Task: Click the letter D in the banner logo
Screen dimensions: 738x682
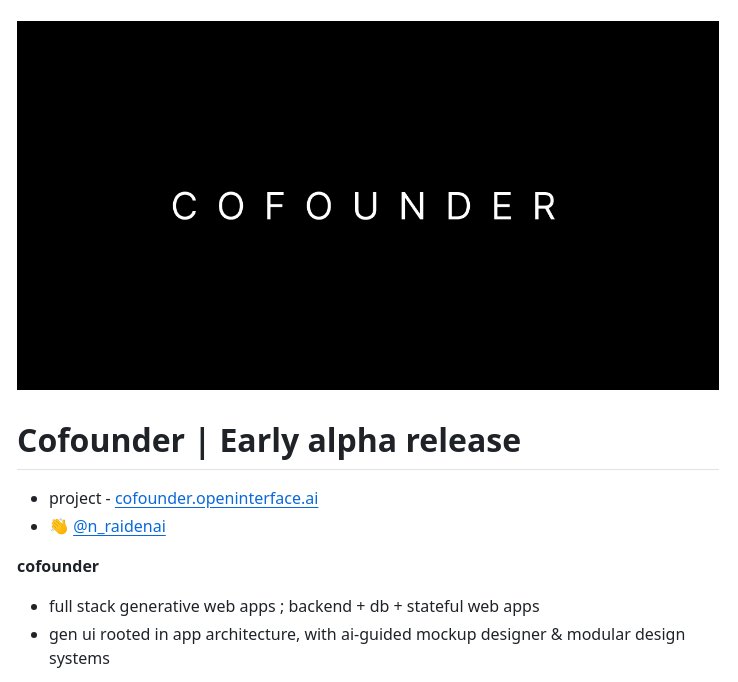Action: click(x=459, y=206)
